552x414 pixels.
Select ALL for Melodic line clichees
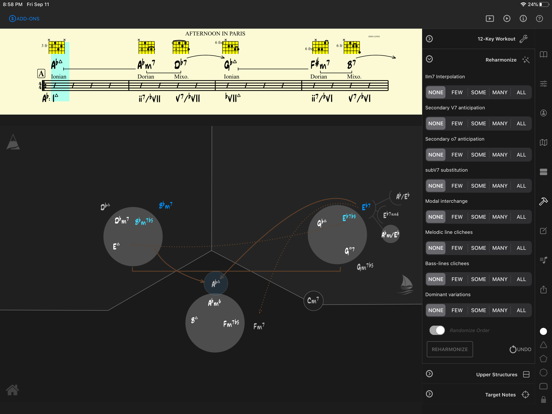[521, 248]
